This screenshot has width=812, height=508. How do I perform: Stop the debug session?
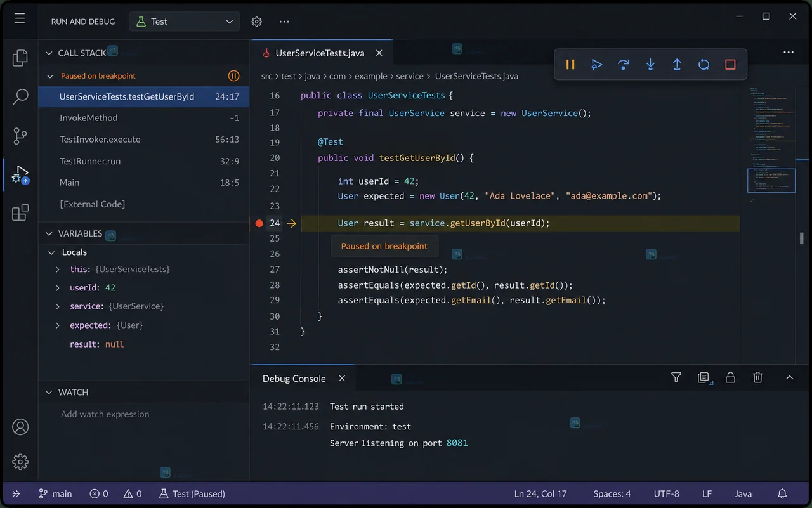[730, 65]
